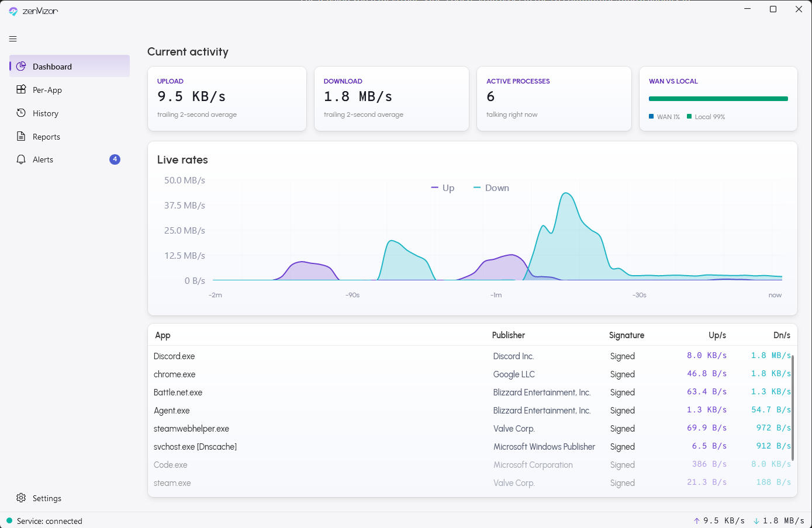
Task: Click the Live rates heading
Action: pyautogui.click(x=182, y=159)
